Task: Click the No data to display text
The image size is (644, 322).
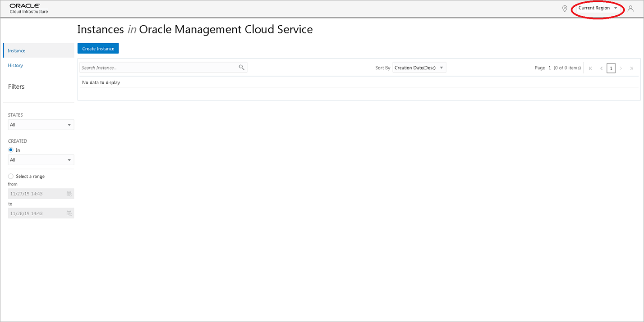Action: tap(101, 82)
